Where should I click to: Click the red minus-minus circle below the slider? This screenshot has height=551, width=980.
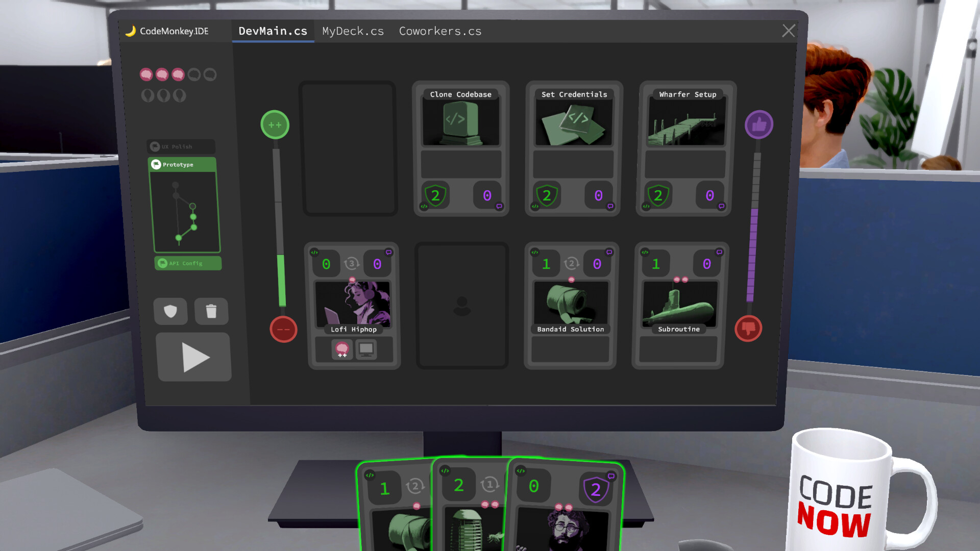283,329
